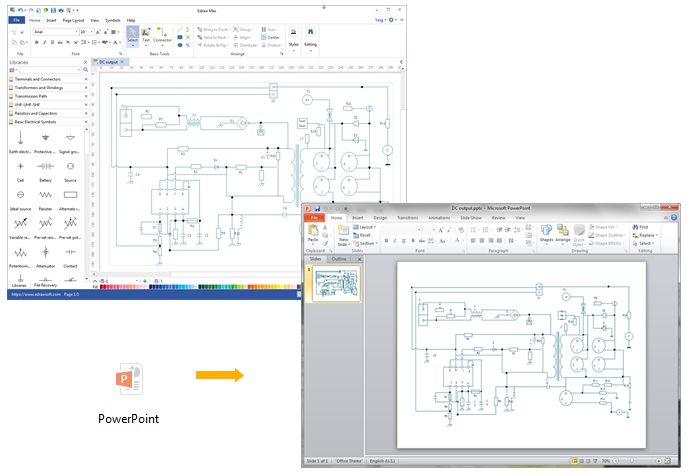
Task: Toggle italic formatting in PowerPoint font group
Action: [x=394, y=241]
